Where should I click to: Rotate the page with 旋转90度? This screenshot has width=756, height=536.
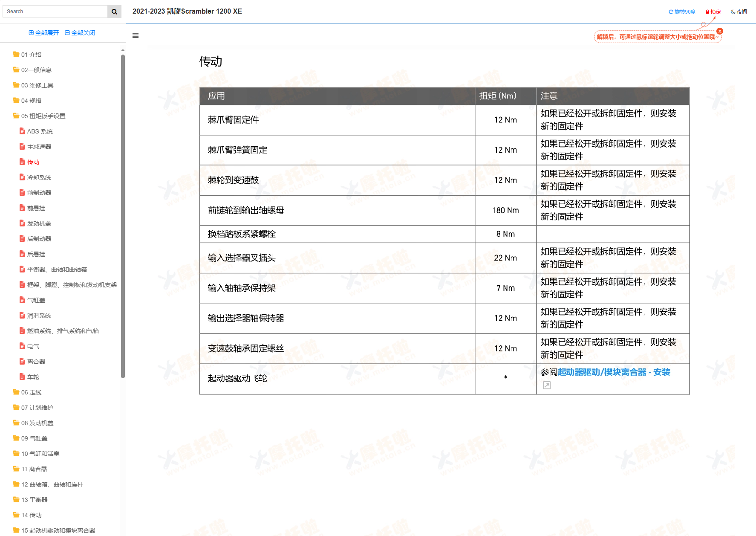[x=682, y=12]
